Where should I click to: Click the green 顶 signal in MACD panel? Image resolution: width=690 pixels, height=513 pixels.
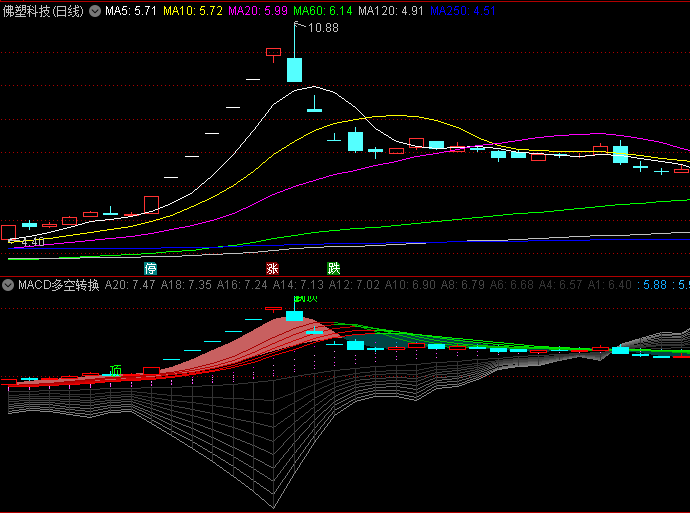(115, 370)
